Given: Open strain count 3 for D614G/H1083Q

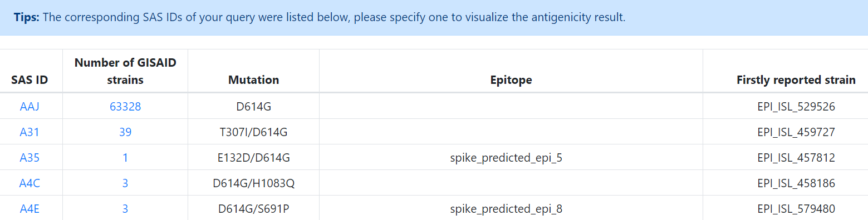Looking at the screenshot, I should [125, 183].
